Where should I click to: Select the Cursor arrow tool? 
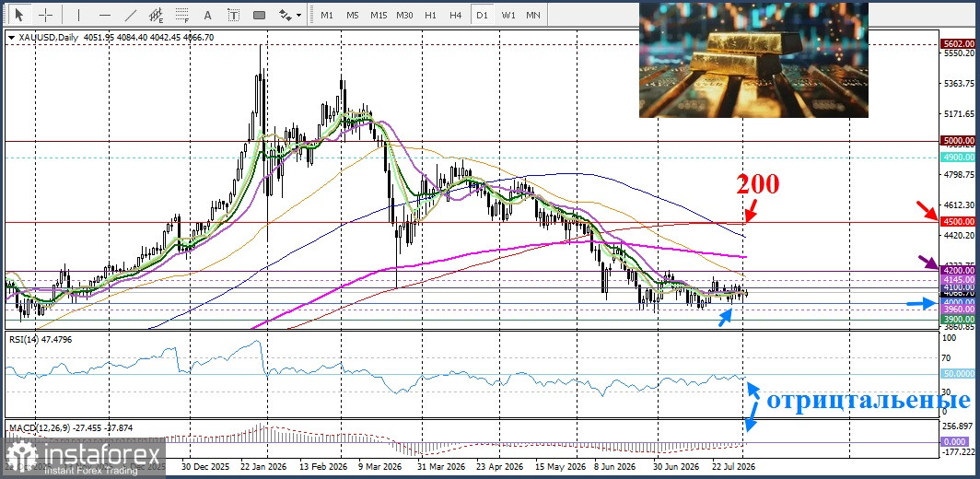pyautogui.click(x=19, y=15)
